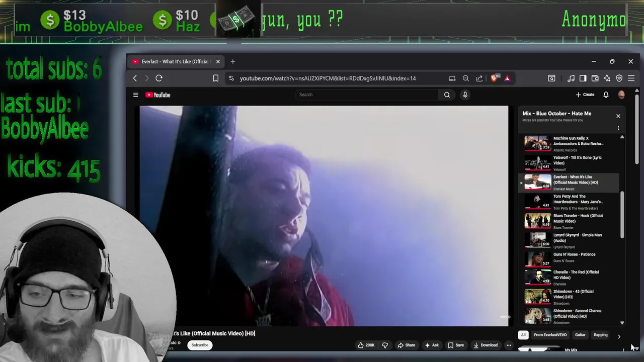The image size is (644, 362).
Task: Open the music note playlist icon
Action: click(x=571, y=78)
